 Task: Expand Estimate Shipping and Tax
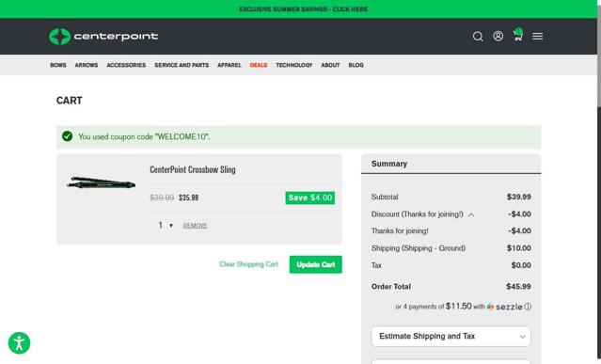451,337
